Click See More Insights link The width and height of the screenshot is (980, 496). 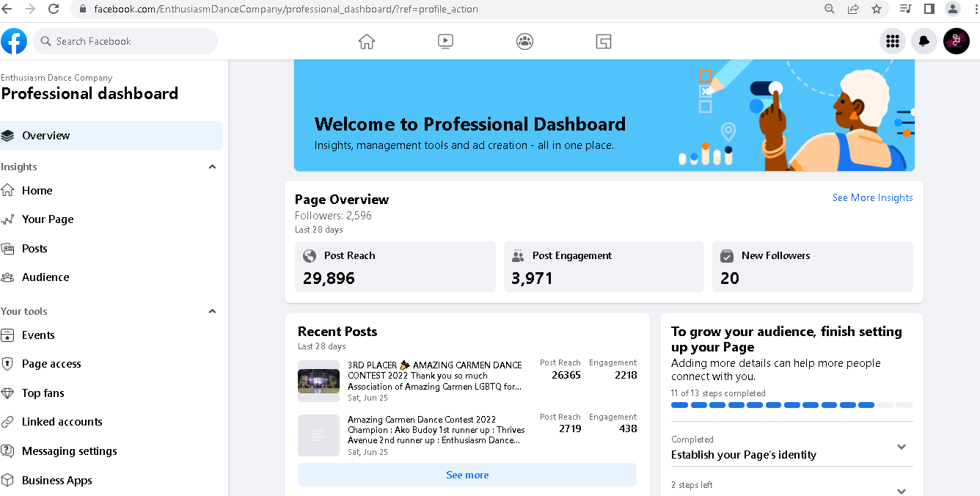pyautogui.click(x=872, y=197)
